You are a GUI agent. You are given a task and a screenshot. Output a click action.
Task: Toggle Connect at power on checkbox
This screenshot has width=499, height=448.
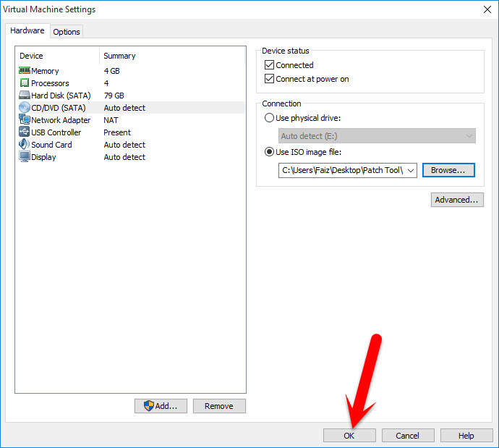coord(269,79)
